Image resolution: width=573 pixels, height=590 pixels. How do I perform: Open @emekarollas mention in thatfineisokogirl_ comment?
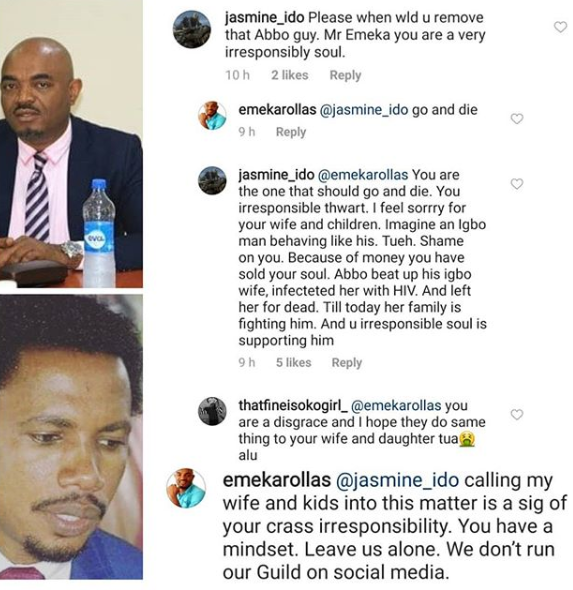[x=396, y=406]
